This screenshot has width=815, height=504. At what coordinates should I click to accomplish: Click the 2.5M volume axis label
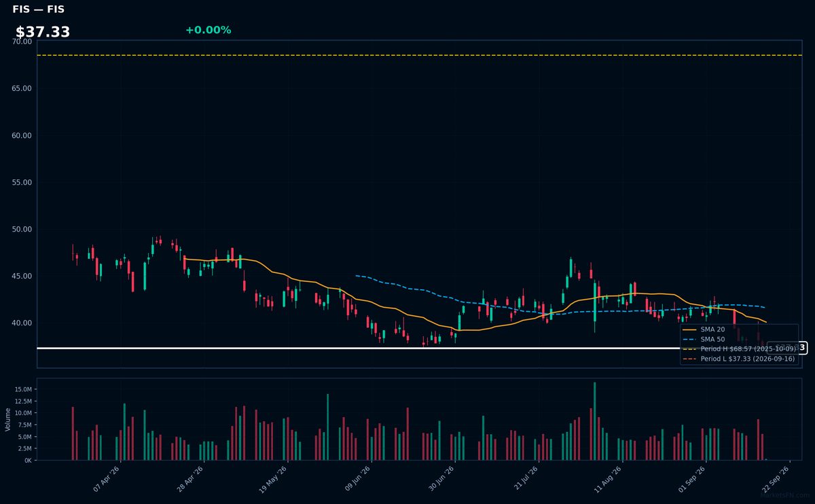click(24, 448)
